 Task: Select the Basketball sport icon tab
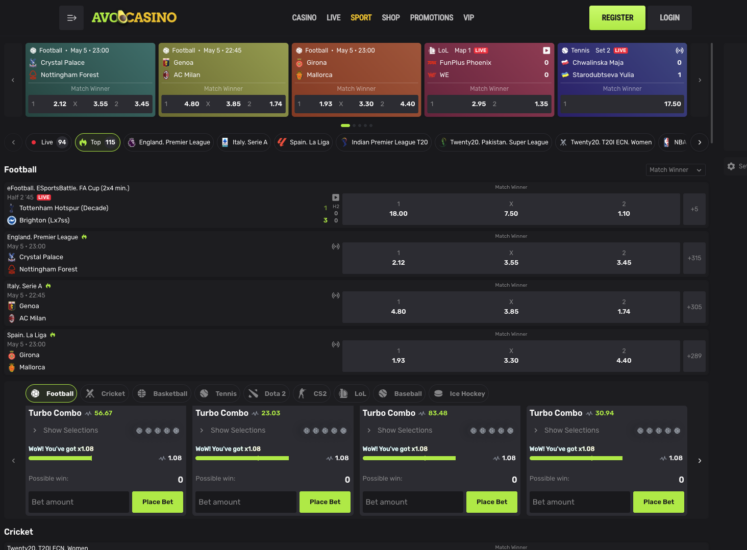point(162,394)
